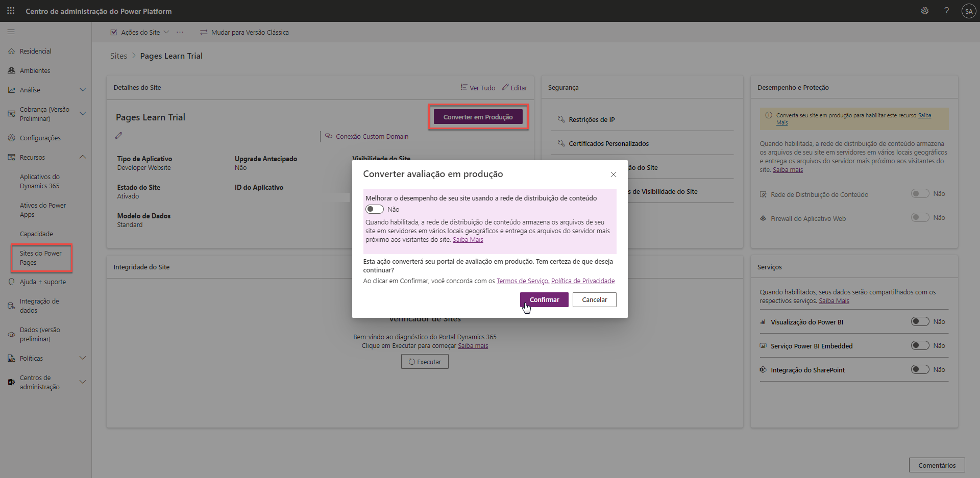Click Saiba Mais link in the dialog
Screen dimensions: 980x478
click(x=468, y=239)
